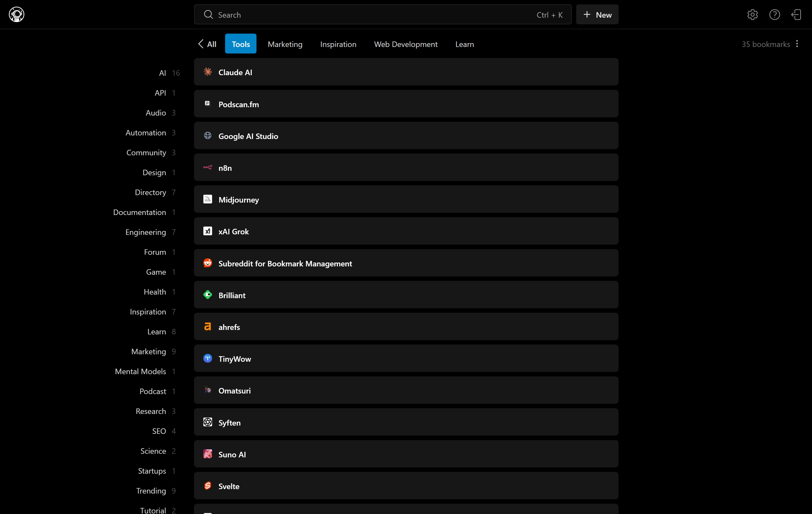Open the Midjourney bookmark
The width and height of the screenshot is (812, 514).
(x=406, y=199)
